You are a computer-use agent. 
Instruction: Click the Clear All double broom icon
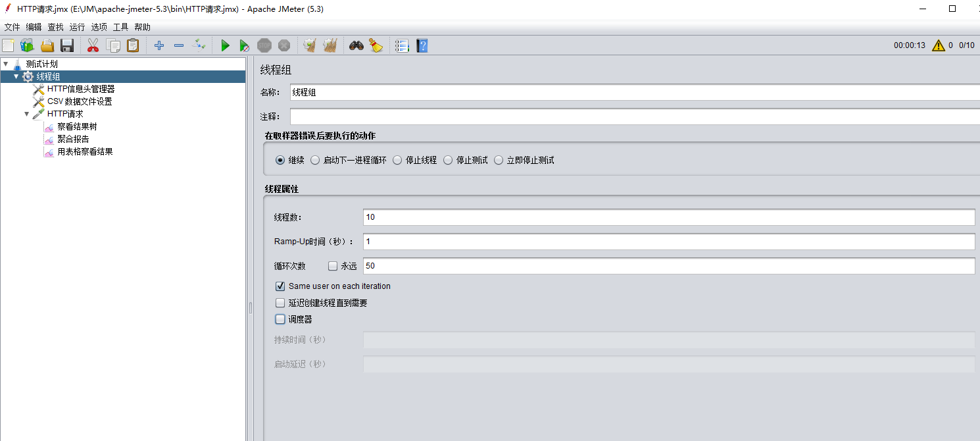[330, 45]
